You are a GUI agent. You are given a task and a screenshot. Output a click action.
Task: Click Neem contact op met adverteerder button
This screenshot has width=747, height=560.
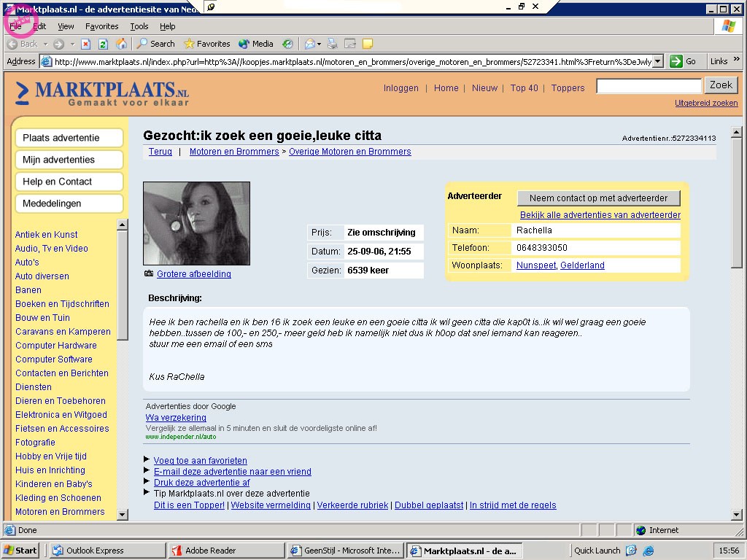[598, 198]
